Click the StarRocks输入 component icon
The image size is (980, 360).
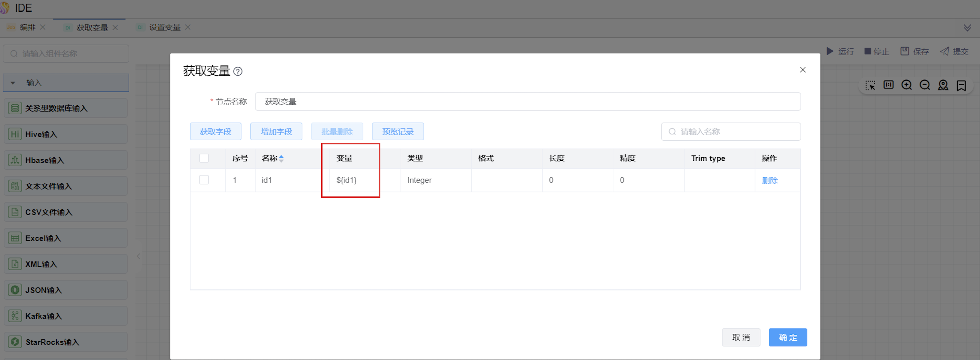[15, 342]
